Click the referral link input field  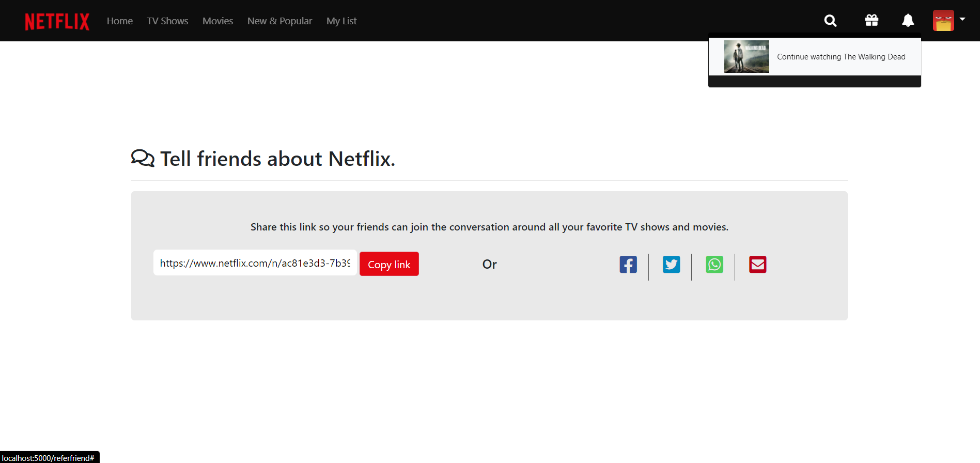255,263
